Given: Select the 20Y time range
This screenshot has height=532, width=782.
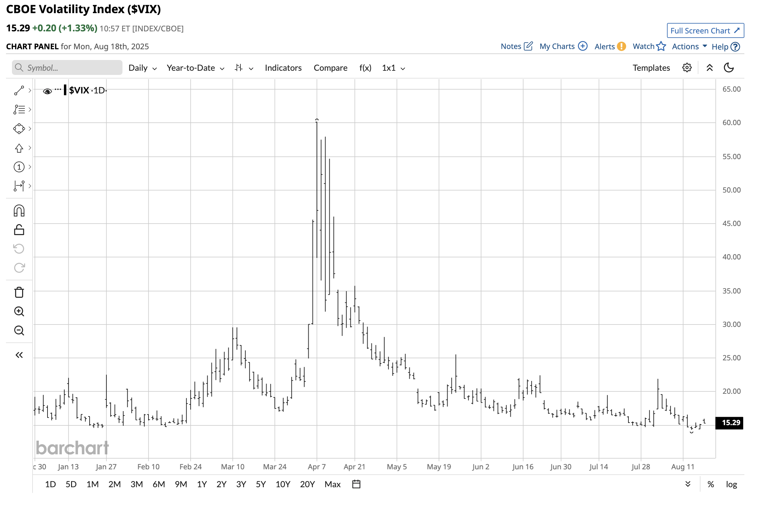Looking at the screenshot, I should coord(307,484).
